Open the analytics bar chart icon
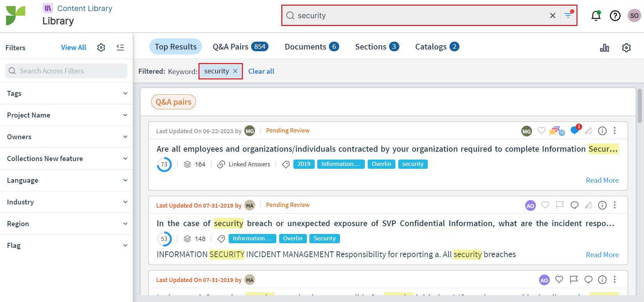644x302 pixels. pos(604,48)
